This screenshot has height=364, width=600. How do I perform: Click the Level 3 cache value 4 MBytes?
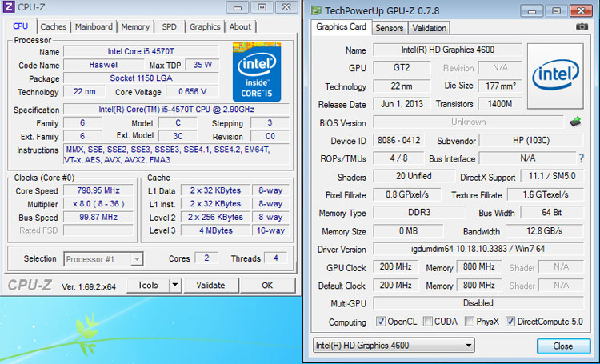216,230
